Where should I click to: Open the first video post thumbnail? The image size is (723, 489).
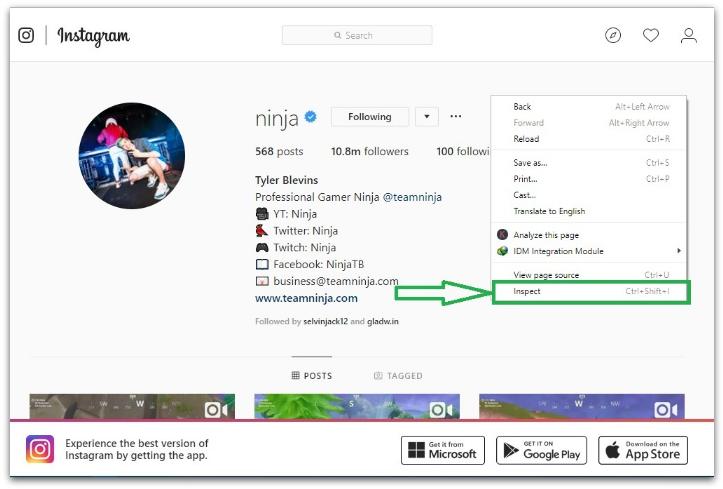tap(132, 407)
